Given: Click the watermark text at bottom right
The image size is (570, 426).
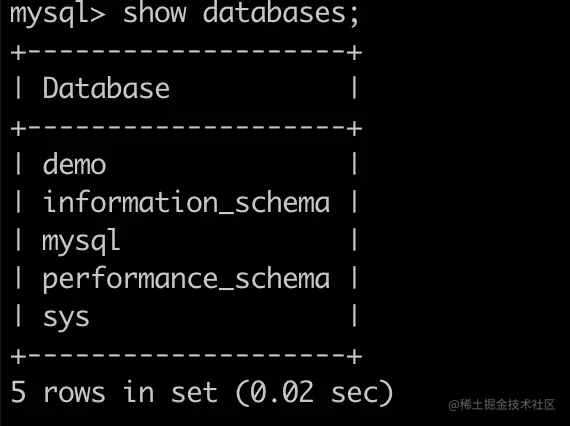Looking at the screenshot, I should pyautogui.click(x=502, y=405).
